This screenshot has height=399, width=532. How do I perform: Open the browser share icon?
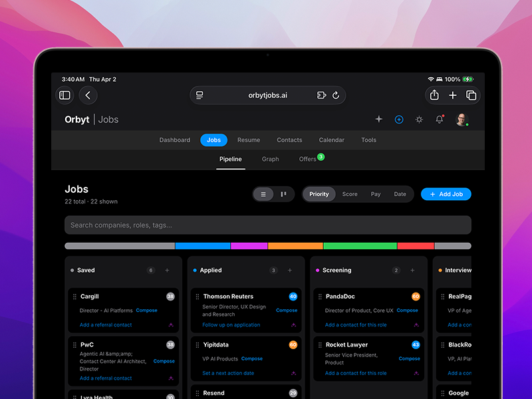[x=434, y=95]
